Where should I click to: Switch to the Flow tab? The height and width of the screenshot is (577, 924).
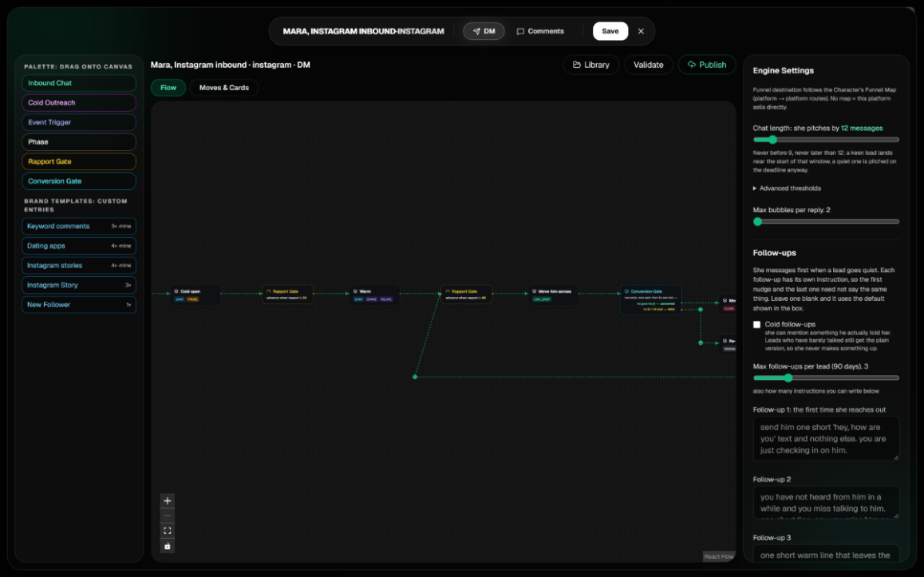pos(168,88)
